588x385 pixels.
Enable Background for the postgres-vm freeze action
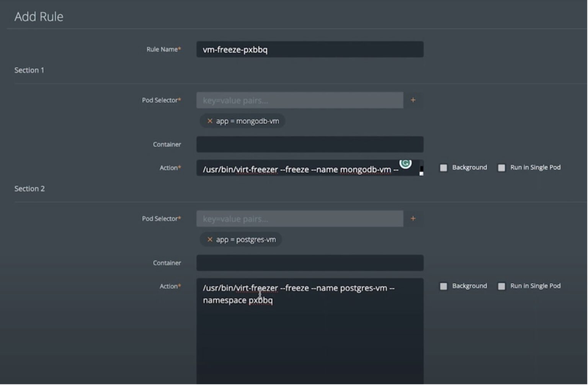[x=443, y=286]
